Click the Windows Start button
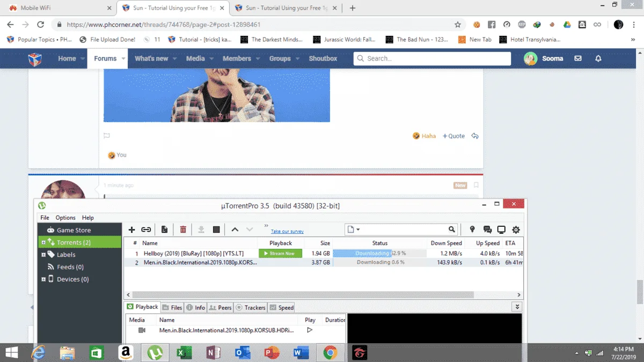 tap(11, 352)
